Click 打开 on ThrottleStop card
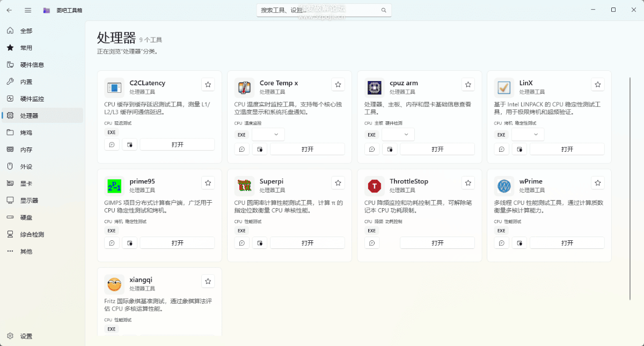The image size is (644, 346). pos(437,242)
